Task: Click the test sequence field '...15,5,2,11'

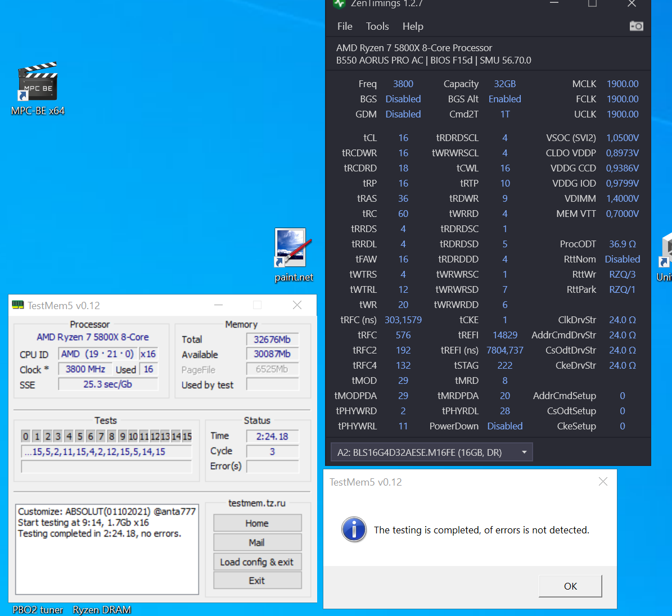Action: point(106,451)
